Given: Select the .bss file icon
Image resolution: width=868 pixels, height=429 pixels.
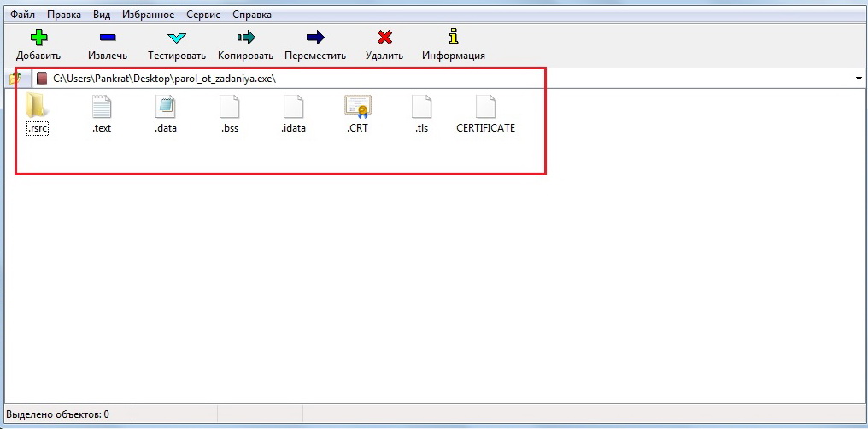Looking at the screenshot, I should 229,106.
